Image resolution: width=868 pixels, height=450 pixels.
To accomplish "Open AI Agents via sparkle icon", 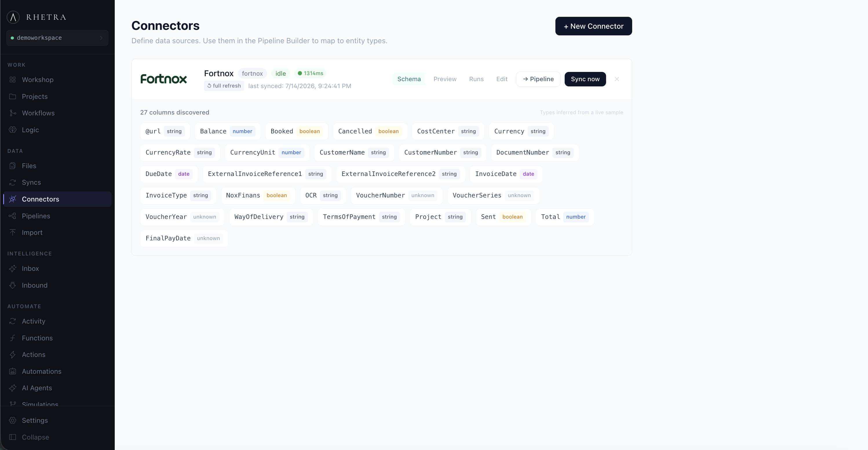I will point(13,388).
